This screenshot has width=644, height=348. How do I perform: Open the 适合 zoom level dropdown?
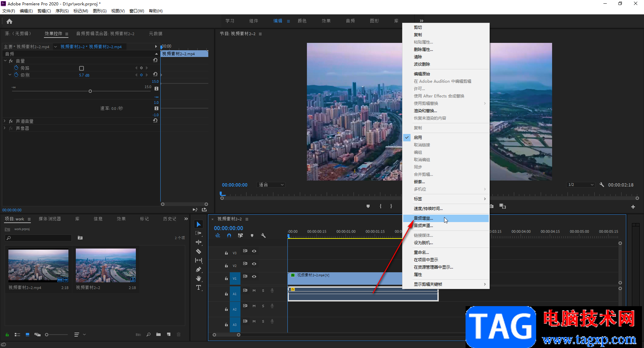pyautogui.click(x=271, y=185)
